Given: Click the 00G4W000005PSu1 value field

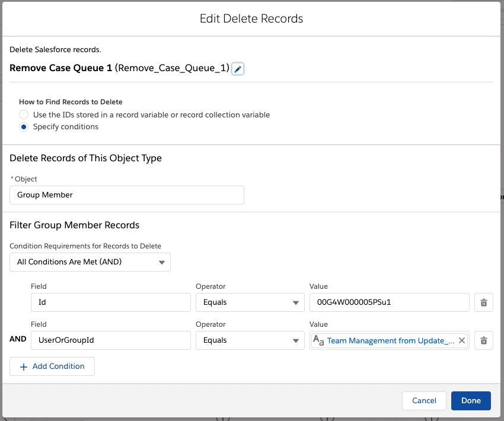Looking at the screenshot, I should (389, 302).
